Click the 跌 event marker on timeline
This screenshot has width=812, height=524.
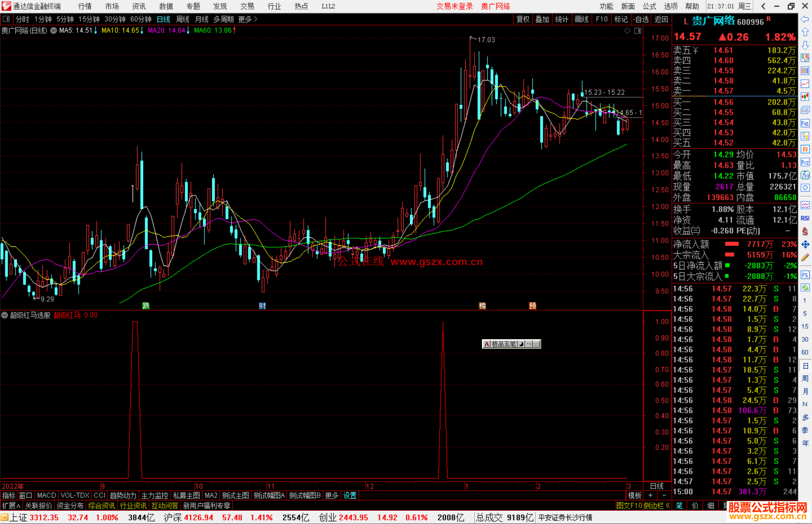point(146,305)
